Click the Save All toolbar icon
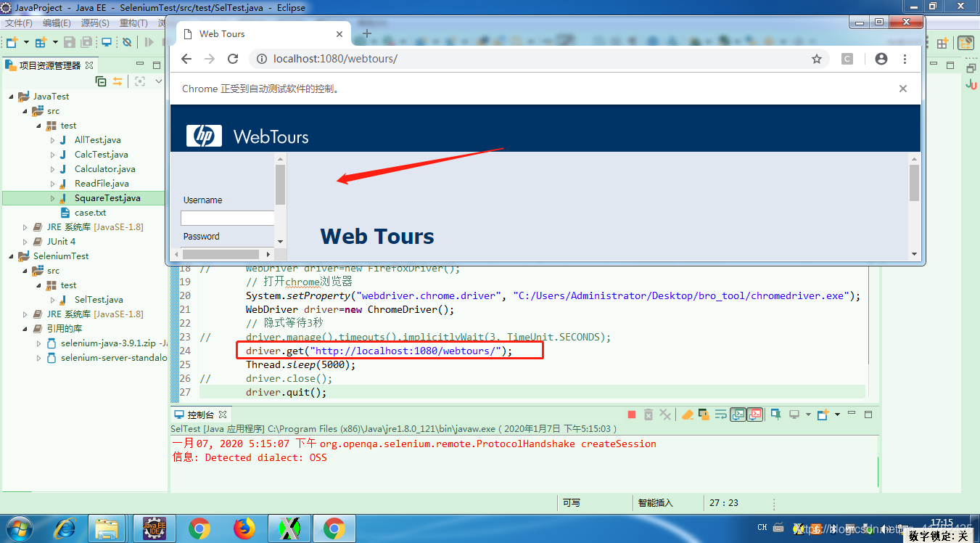This screenshot has width=980, height=543. pyautogui.click(x=86, y=42)
